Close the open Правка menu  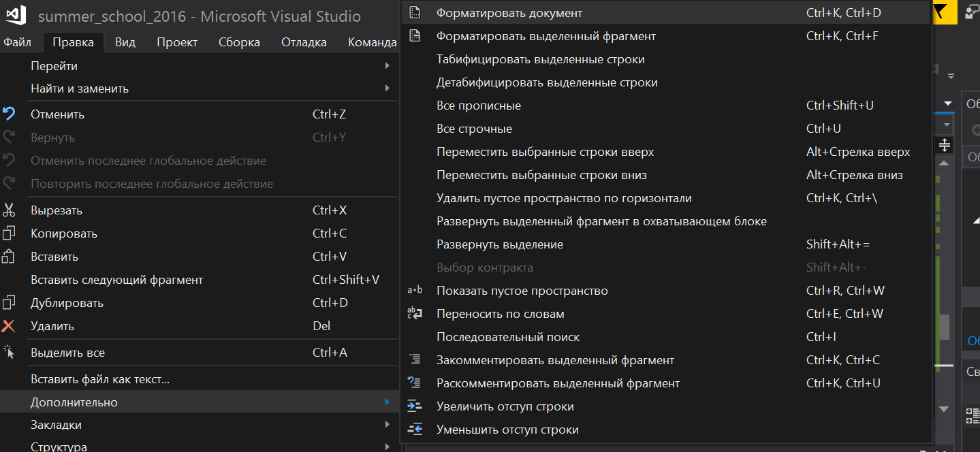73,42
